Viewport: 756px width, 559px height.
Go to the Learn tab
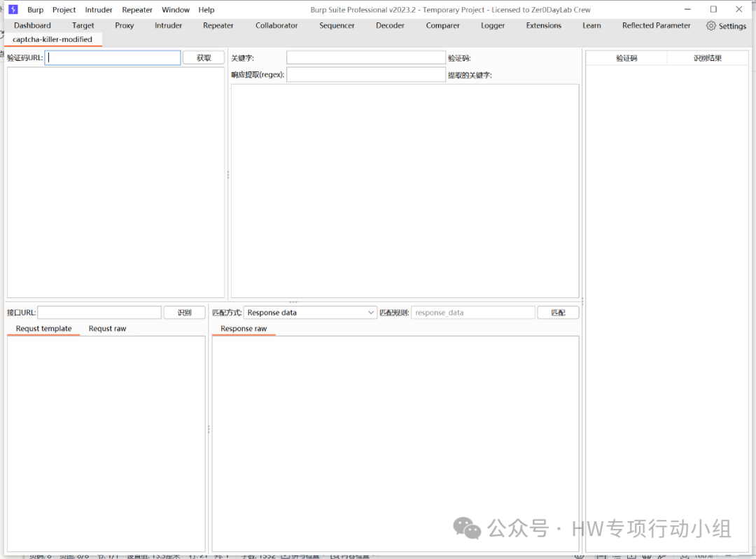click(x=591, y=26)
